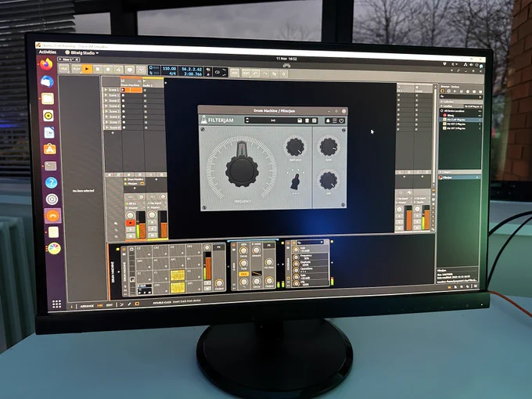Open Ubuntu Software from the dock
The width and height of the screenshot is (532, 399).
50,149
